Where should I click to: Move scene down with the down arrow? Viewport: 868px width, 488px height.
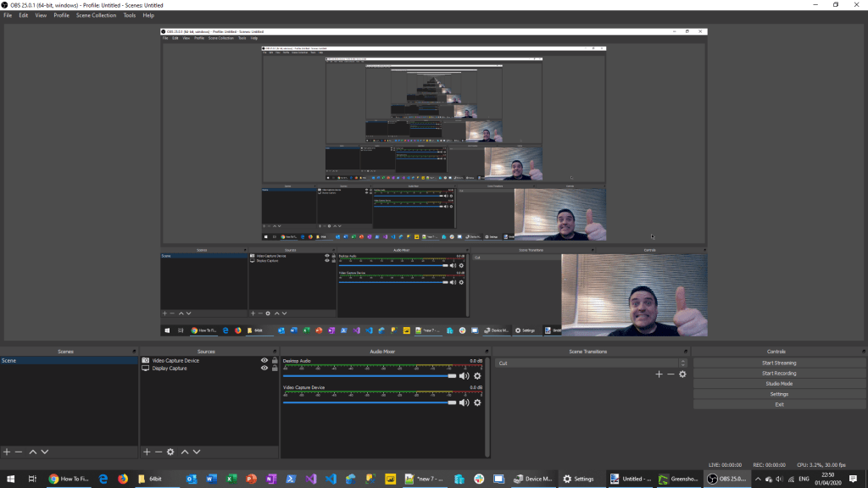[45, 452]
